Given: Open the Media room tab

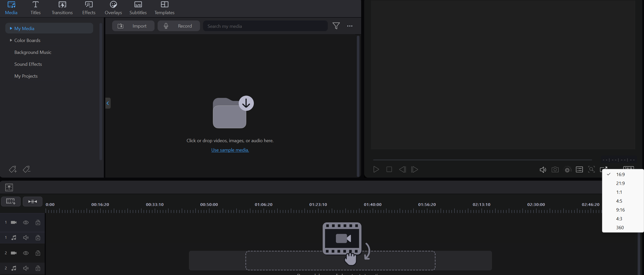Looking at the screenshot, I should [11, 8].
